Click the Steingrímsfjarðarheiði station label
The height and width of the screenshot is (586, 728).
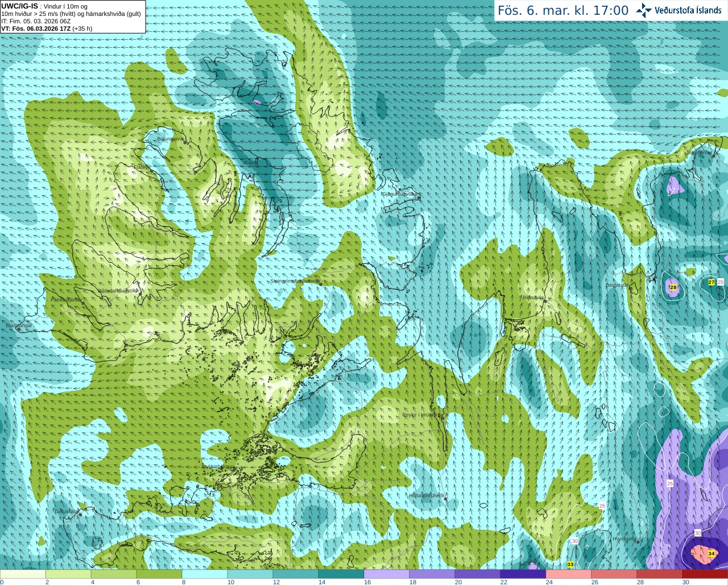coord(295,281)
